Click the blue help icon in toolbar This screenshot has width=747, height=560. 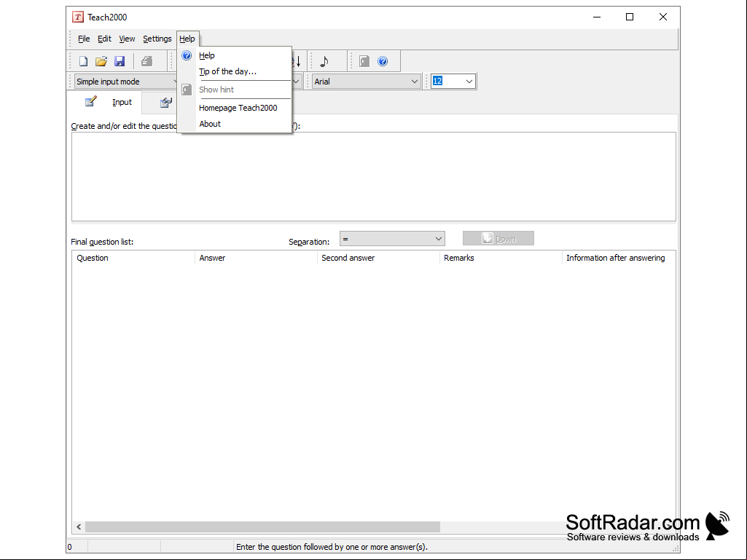tap(383, 61)
